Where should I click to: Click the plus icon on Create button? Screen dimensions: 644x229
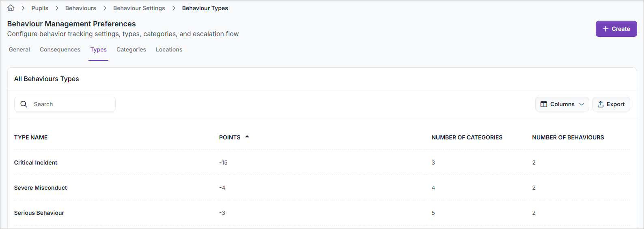coord(605,29)
